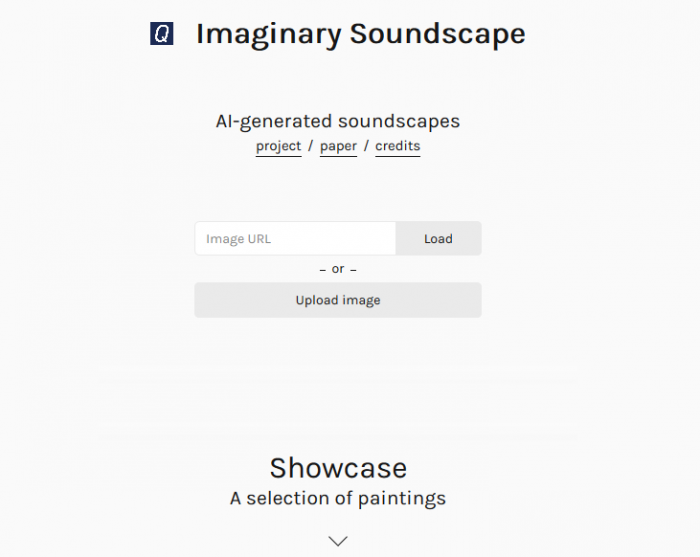700x557 pixels.
Task: Click the 'or' separator text
Action: (x=338, y=269)
